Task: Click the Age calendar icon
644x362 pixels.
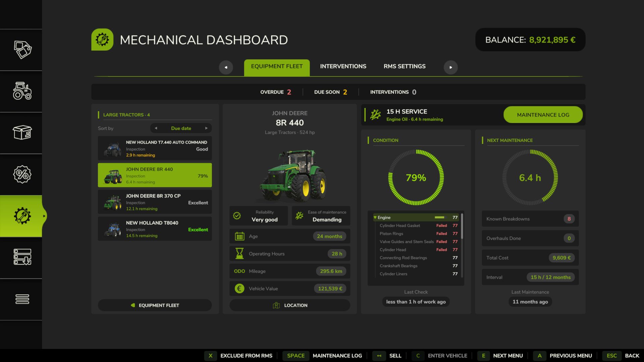Action: [239, 236]
